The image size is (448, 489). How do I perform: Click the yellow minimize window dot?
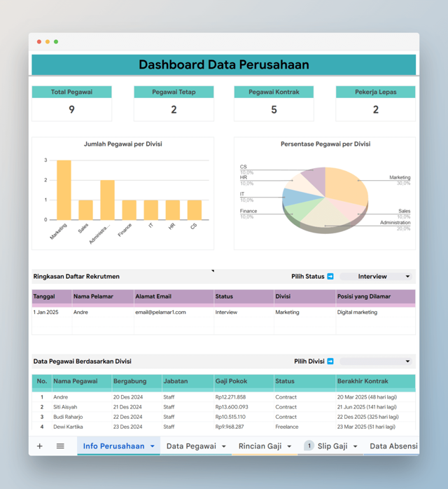click(x=48, y=42)
